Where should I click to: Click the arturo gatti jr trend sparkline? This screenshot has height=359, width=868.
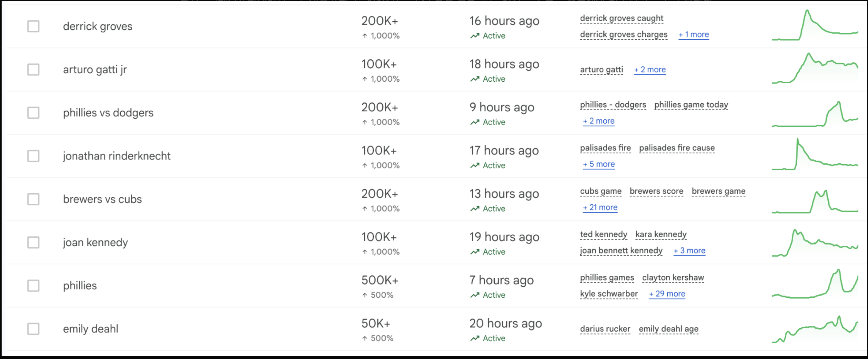814,69
